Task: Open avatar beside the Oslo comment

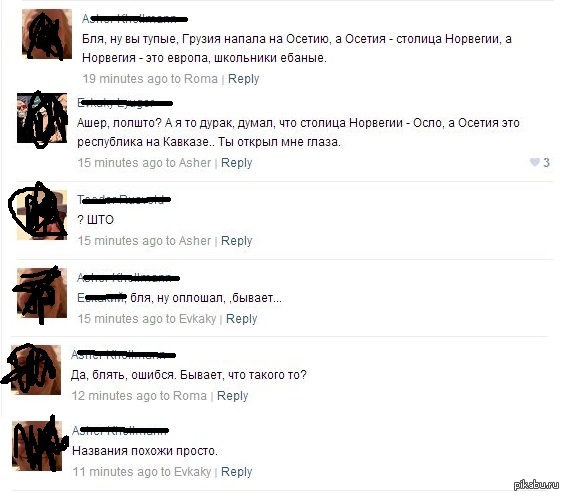Action: click(x=42, y=118)
